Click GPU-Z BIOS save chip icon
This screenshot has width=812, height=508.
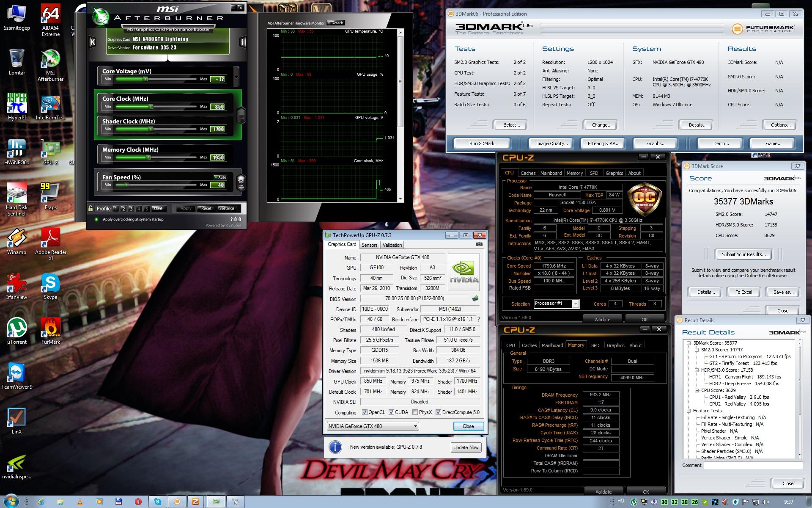pos(475,298)
